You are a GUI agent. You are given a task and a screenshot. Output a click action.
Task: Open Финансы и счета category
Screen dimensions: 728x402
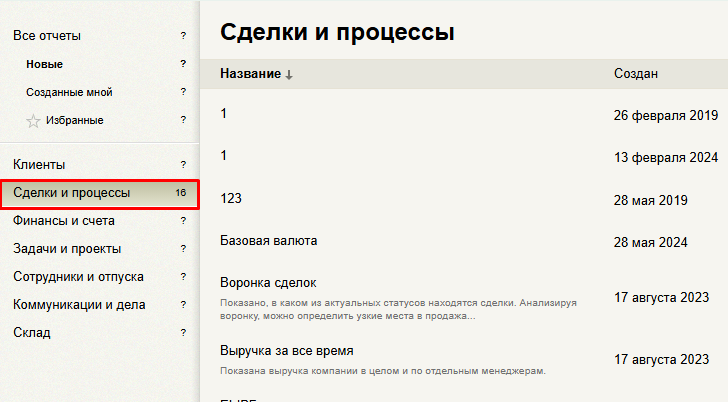[x=64, y=220]
